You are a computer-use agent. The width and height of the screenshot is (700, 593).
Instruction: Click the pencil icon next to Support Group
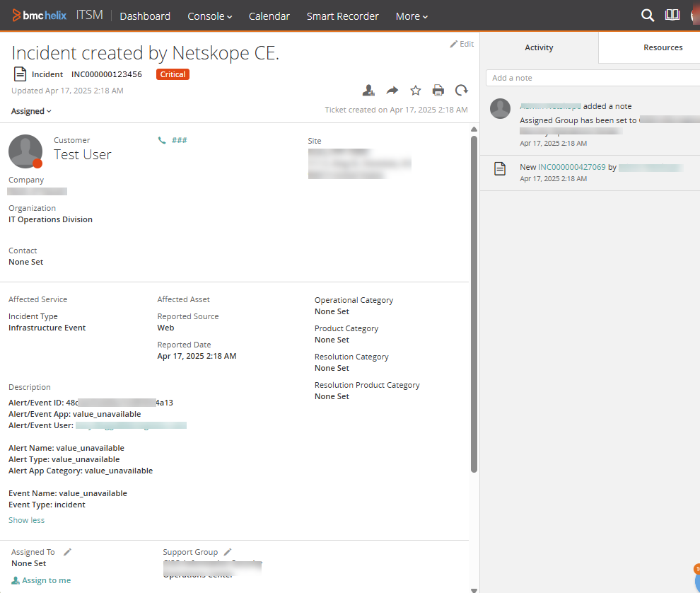point(228,552)
